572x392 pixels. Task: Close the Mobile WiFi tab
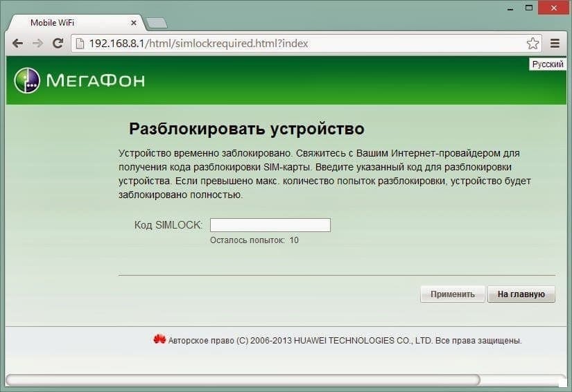134,23
